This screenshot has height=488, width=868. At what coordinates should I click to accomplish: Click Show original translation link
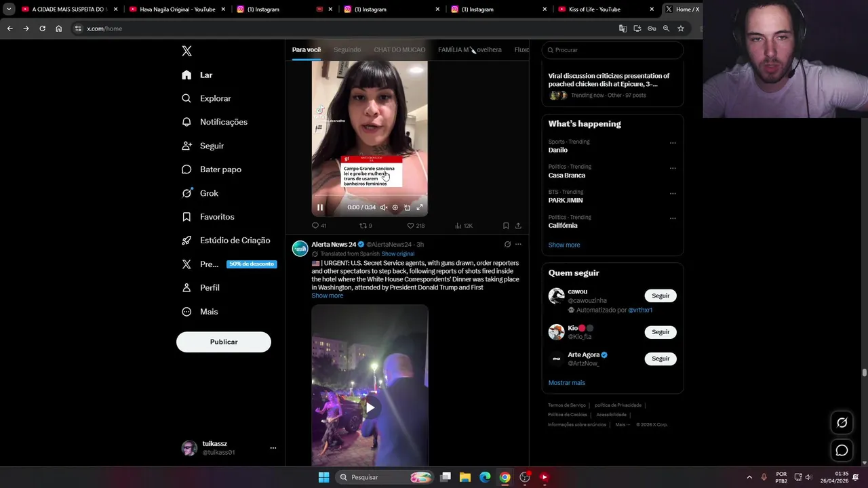coord(398,254)
